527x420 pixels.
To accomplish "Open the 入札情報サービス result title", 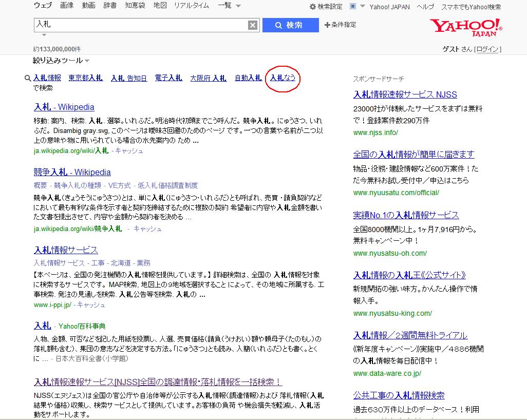I will [66, 251].
